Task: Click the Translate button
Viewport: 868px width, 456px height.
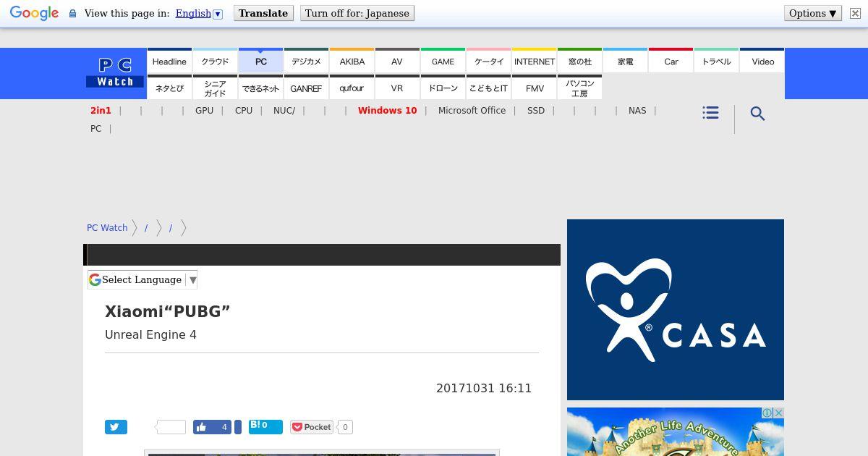Action: click(x=263, y=13)
